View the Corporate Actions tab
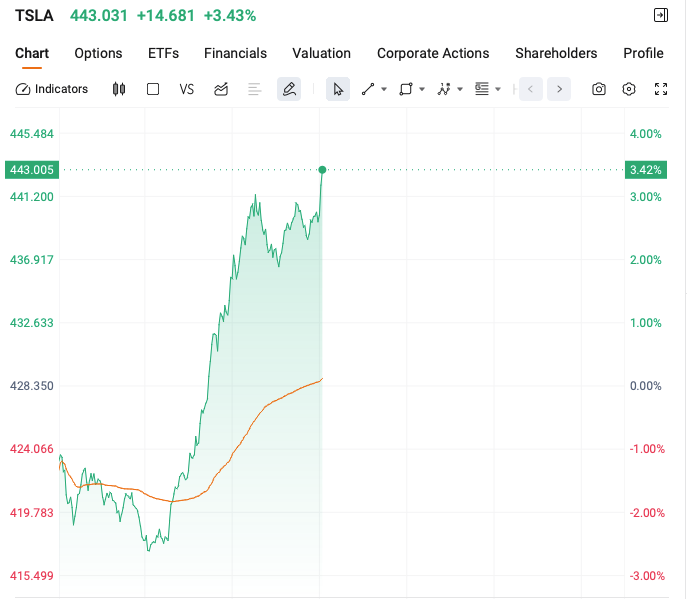 click(x=433, y=53)
